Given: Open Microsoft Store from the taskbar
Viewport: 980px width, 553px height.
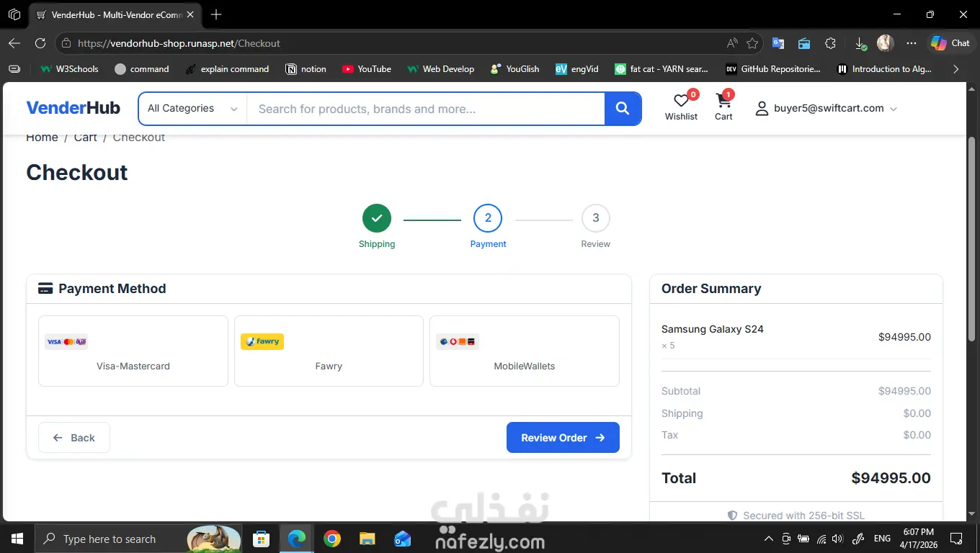Looking at the screenshot, I should click(261, 539).
